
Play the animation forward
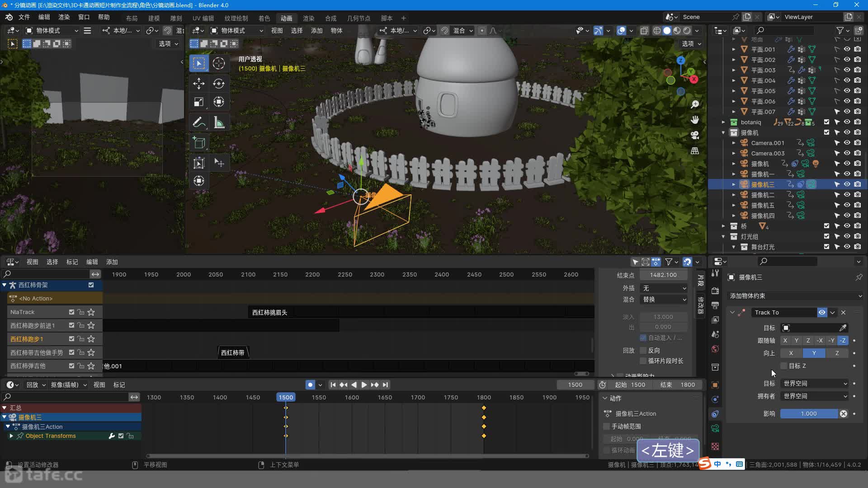(364, 385)
